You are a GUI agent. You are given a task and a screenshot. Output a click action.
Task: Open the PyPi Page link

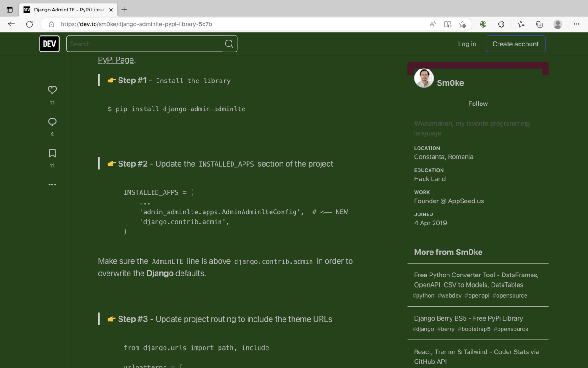[116, 60]
